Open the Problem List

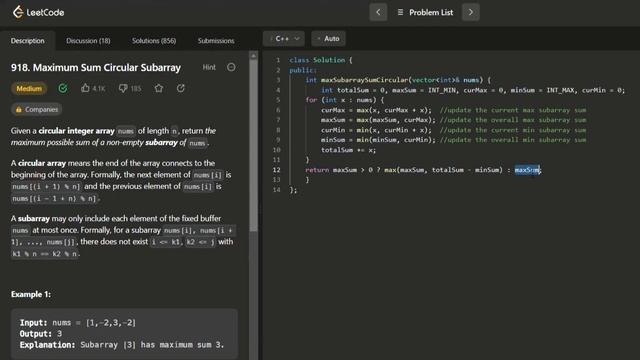(x=425, y=13)
